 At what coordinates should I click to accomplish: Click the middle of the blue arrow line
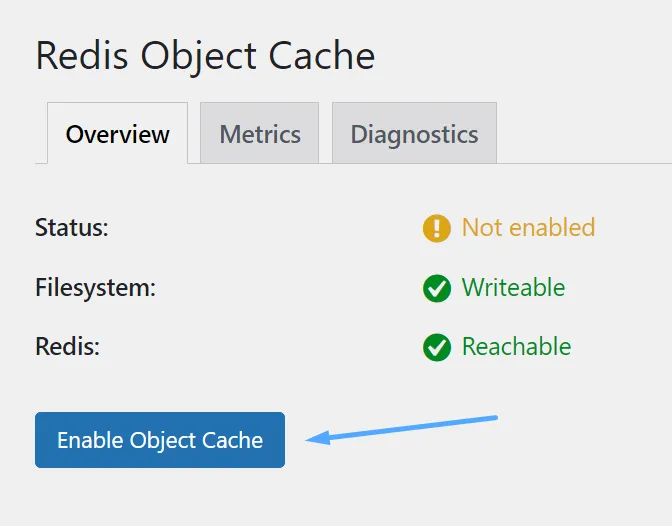[x=402, y=429]
